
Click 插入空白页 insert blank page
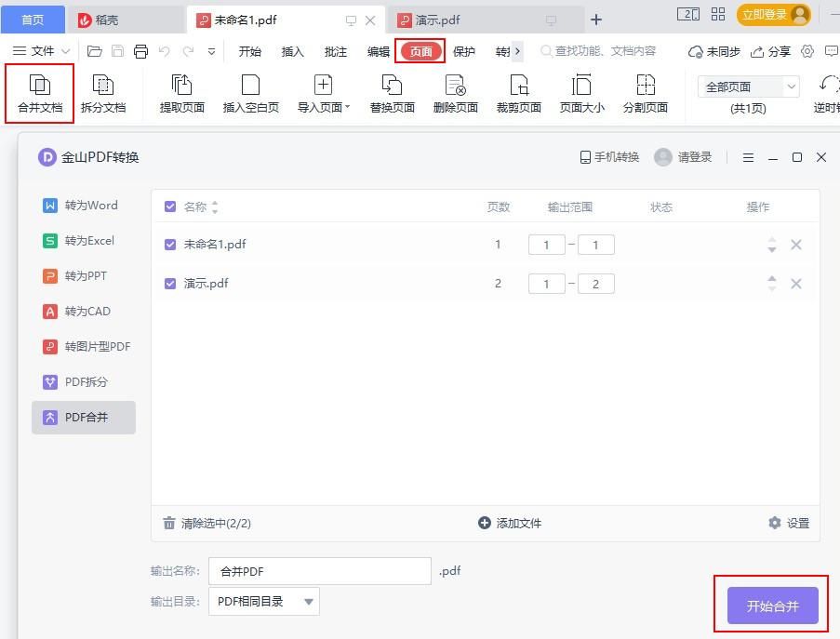click(250, 94)
